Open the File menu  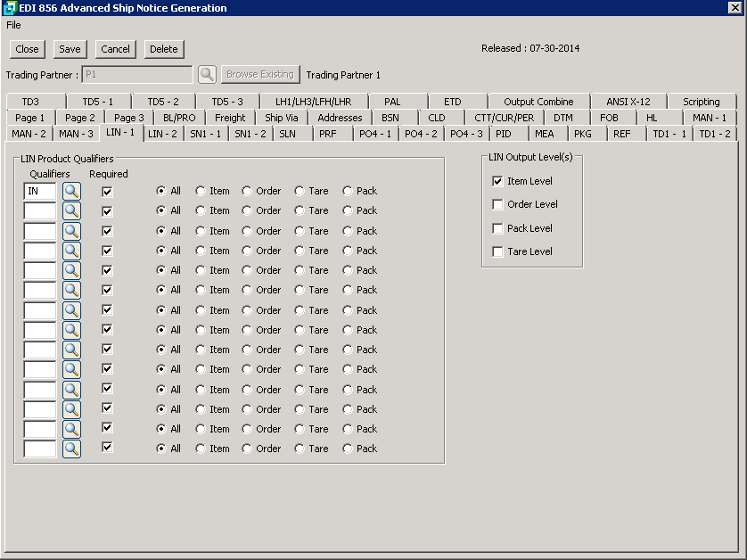(x=13, y=25)
